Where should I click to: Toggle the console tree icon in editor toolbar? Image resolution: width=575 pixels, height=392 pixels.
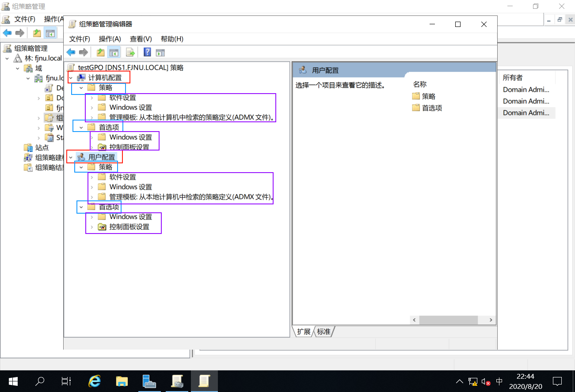coord(114,53)
